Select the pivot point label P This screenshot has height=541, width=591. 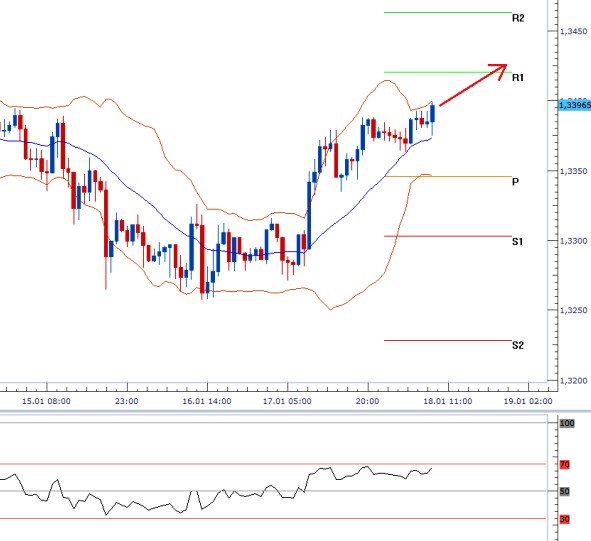pyautogui.click(x=515, y=182)
